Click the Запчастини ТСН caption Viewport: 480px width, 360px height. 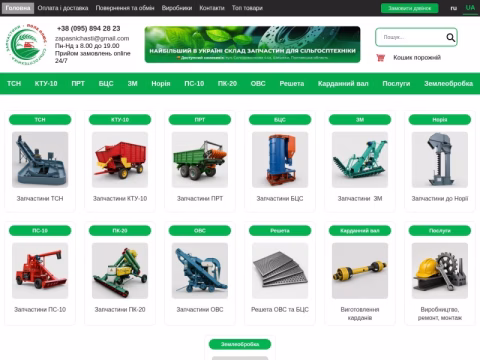click(40, 199)
